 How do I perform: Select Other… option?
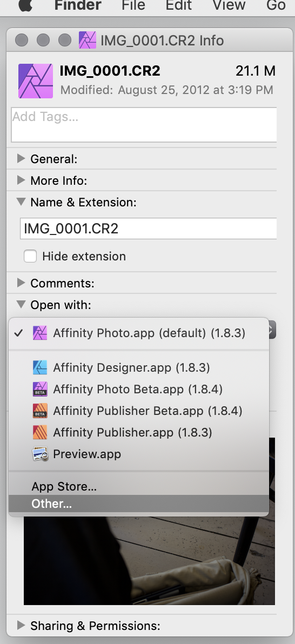(x=139, y=504)
